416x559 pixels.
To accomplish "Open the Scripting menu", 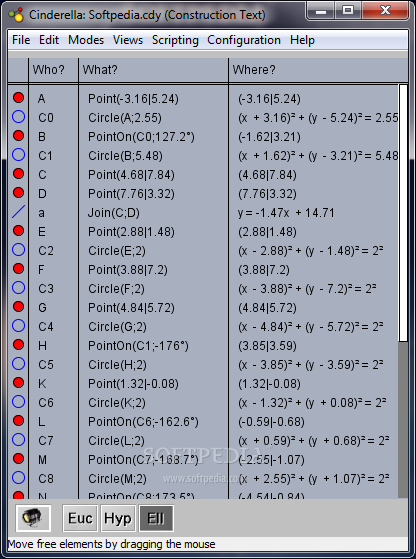I will click(175, 40).
